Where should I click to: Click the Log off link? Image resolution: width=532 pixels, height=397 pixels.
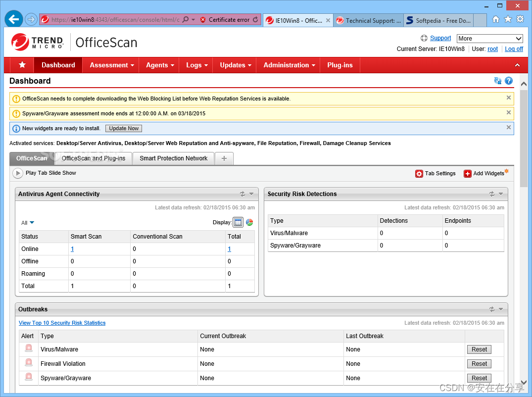(x=514, y=49)
